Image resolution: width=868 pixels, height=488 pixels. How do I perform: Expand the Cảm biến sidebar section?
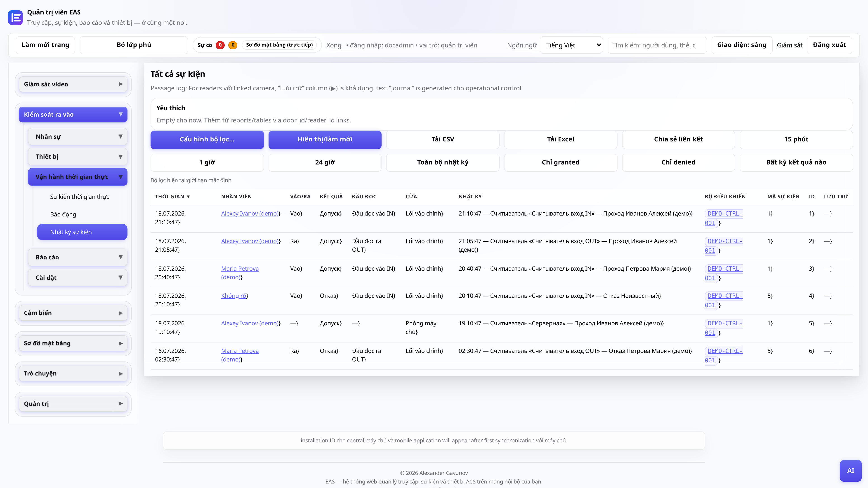click(73, 313)
